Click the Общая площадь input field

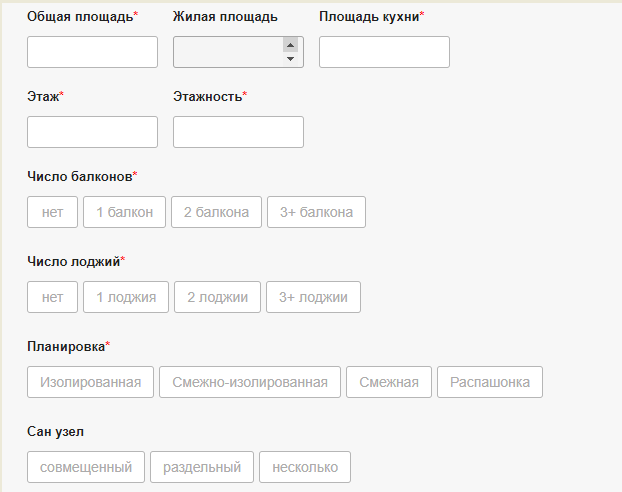92,52
